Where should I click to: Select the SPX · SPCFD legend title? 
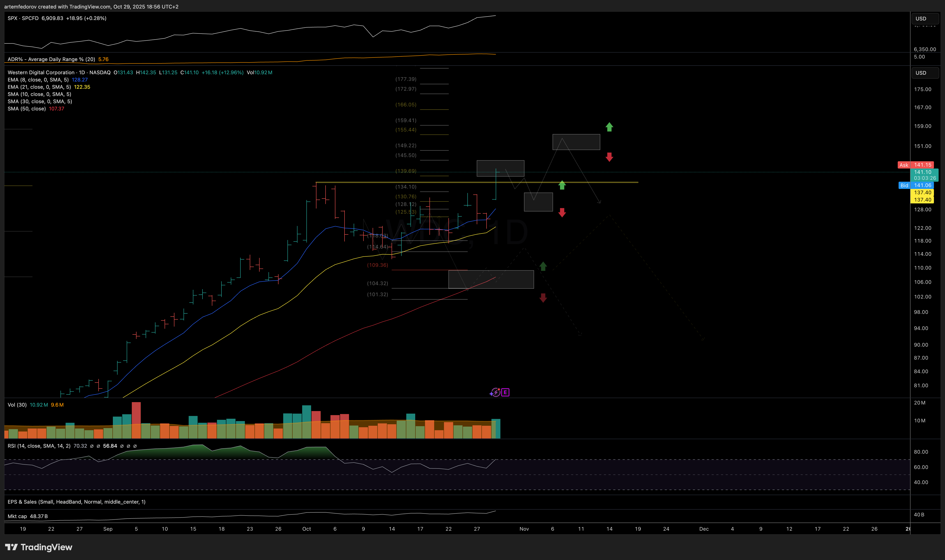[23, 18]
